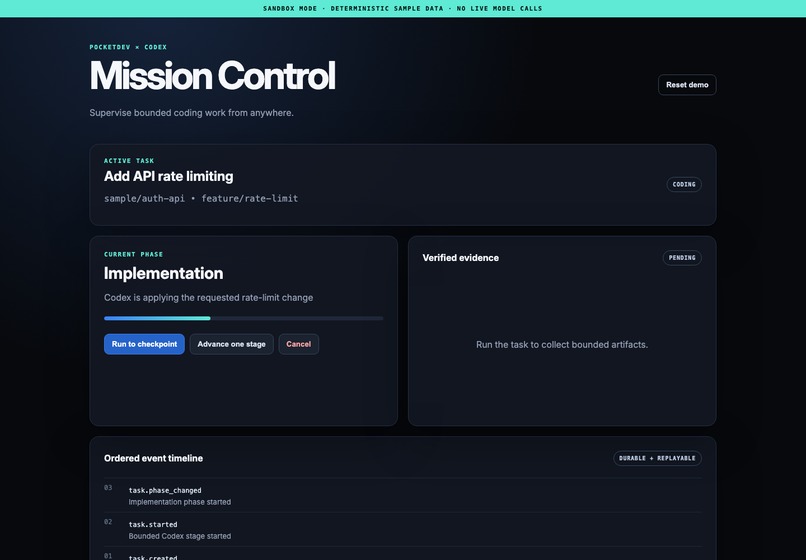
Task: Select the task.phase_changed event row
Action: pyautogui.click(x=402, y=496)
